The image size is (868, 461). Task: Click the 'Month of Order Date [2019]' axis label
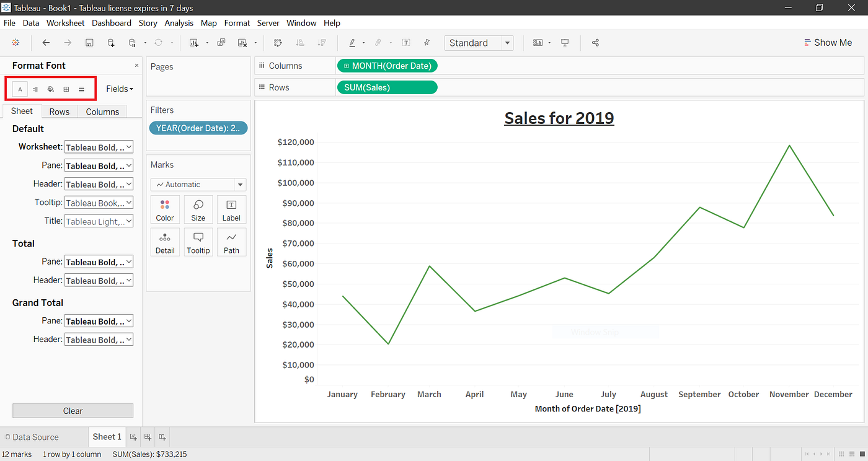tap(588, 409)
